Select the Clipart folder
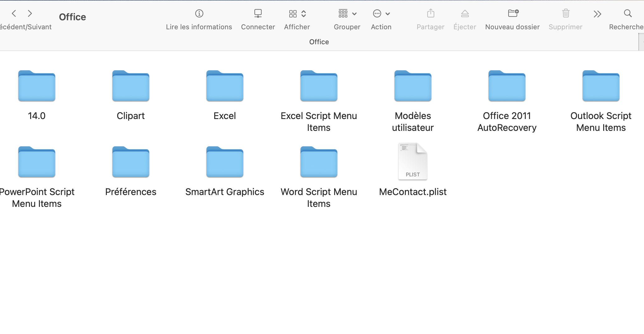 coord(131,86)
